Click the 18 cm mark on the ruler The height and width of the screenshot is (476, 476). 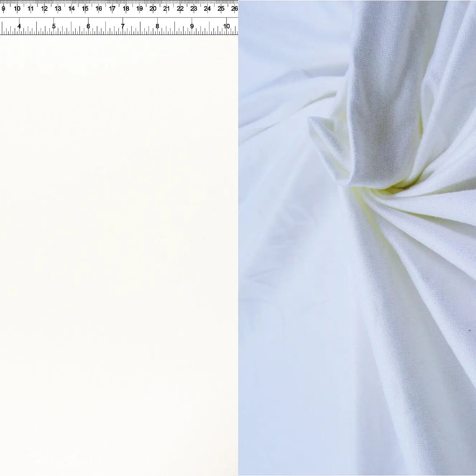126,8
